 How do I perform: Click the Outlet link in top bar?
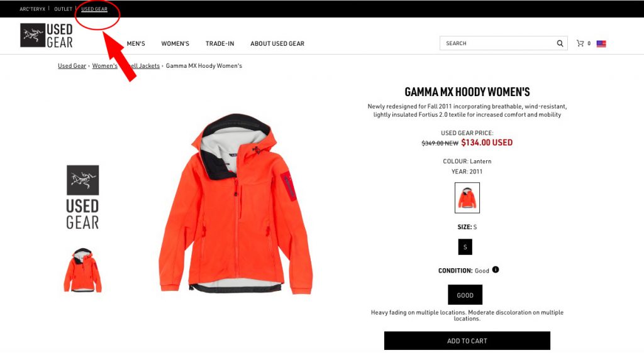63,9
